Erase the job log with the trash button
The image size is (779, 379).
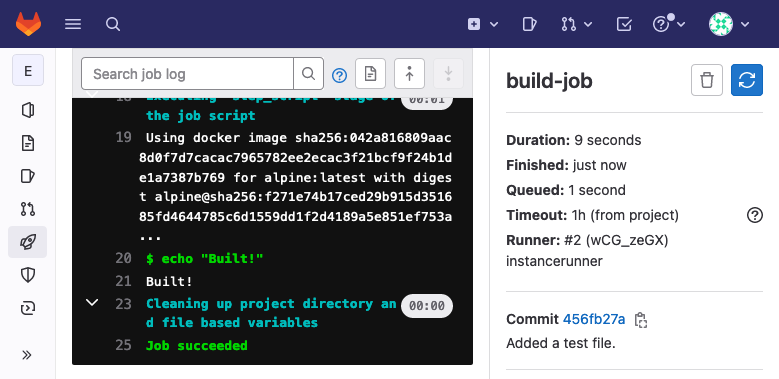706,80
